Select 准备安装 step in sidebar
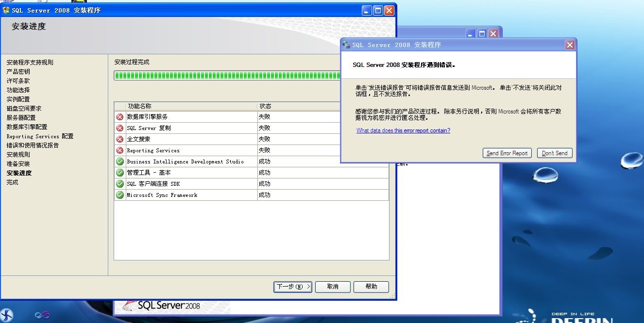Viewport: 644px width, 323px height. tap(18, 164)
